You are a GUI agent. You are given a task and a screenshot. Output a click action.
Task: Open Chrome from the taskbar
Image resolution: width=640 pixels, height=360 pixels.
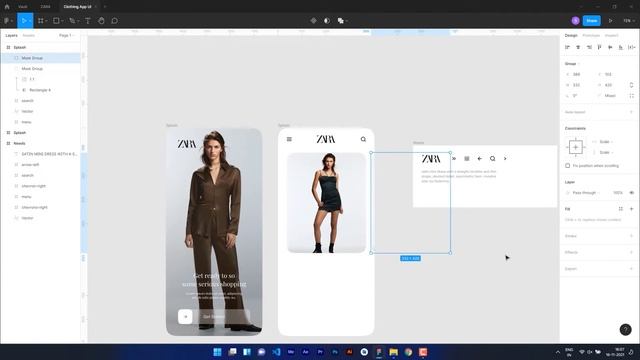[x=408, y=352]
